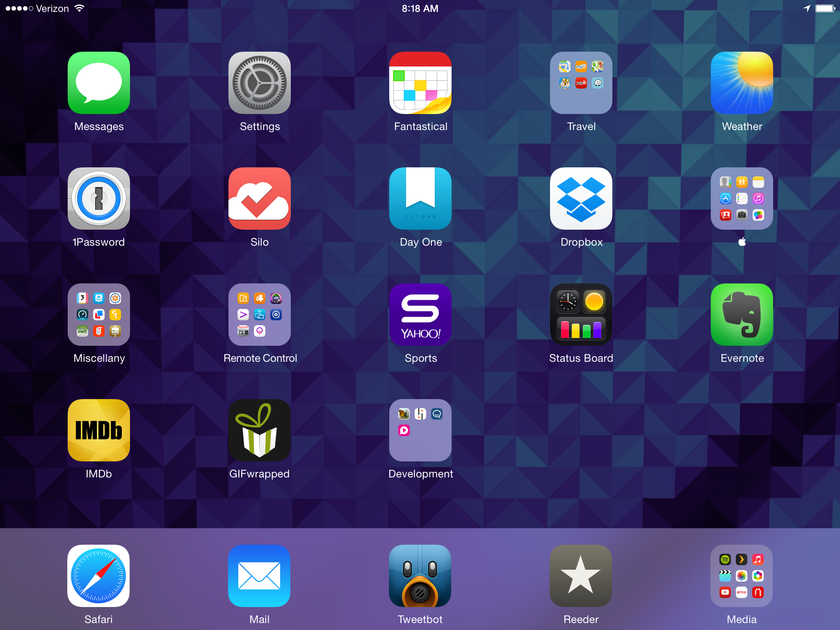Tap the Wi-Fi signal icon

tap(80, 8)
